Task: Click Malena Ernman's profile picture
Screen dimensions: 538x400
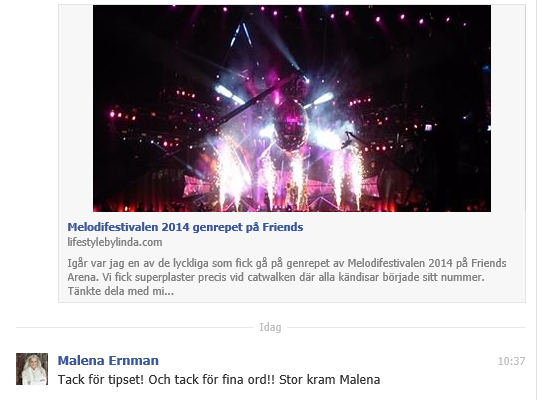Action: click(x=32, y=369)
